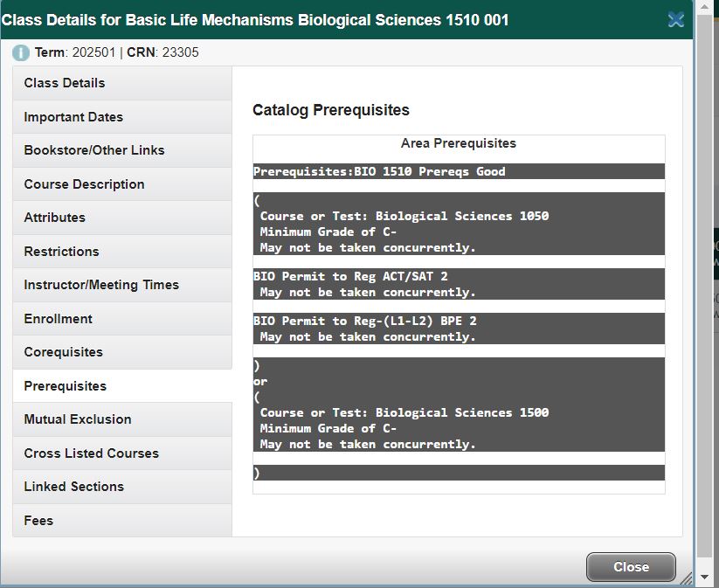Image resolution: width=719 pixels, height=588 pixels.
Task: Select the Prerequisites tab
Action: click(x=122, y=385)
